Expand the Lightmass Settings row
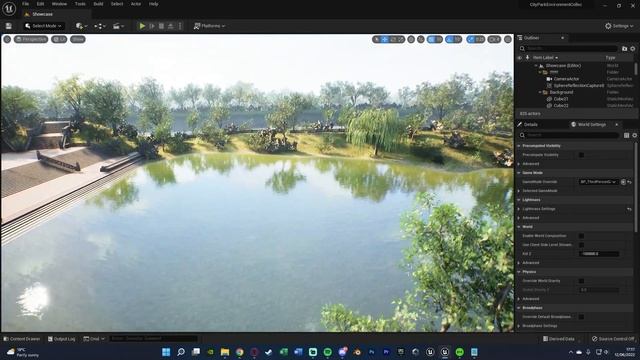Viewport: 640px width, 360px height. pos(519,209)
